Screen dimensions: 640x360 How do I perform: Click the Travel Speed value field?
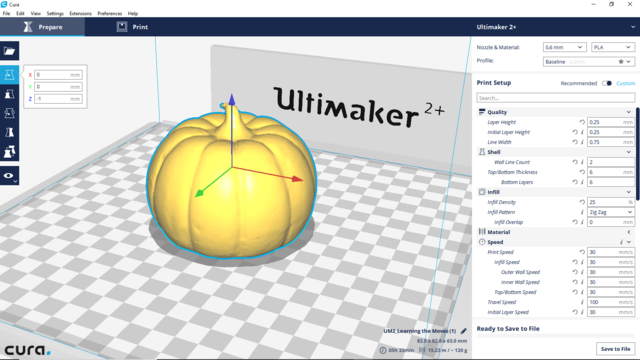click(x=611, y=302)
